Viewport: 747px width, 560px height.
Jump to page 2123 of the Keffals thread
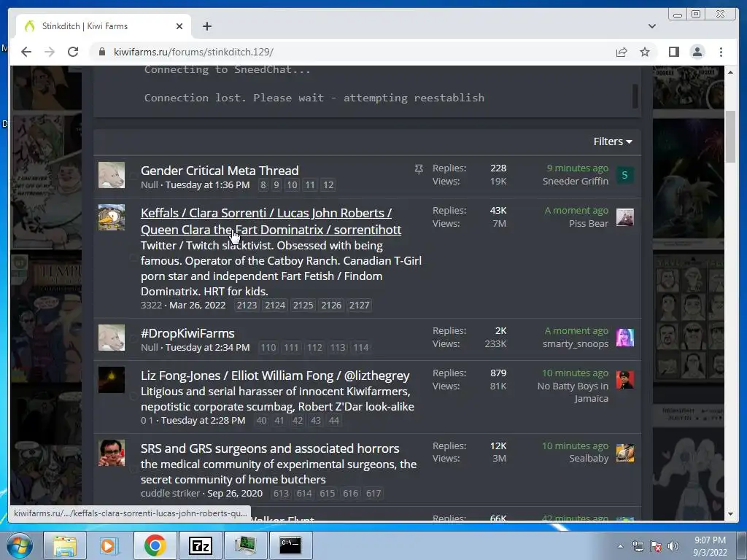247,306
